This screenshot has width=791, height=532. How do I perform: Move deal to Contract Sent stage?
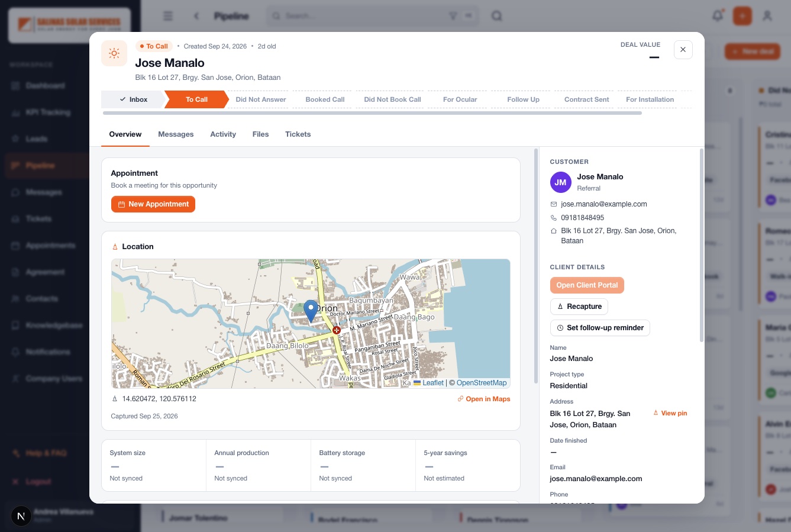[586, 99]
